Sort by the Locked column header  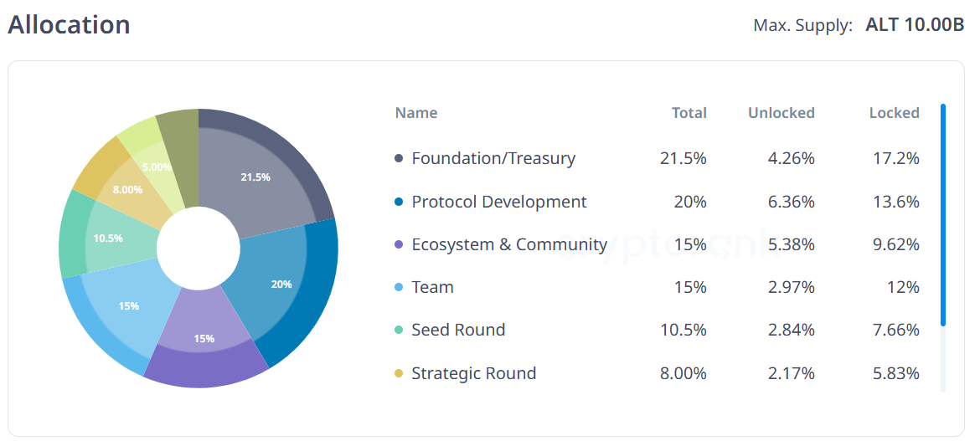[894, 113]
